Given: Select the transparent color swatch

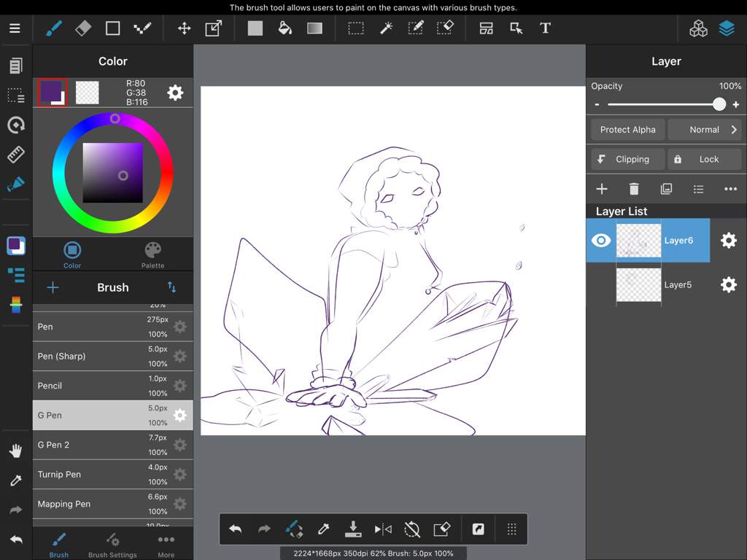Looking at the screenshot, I should tap(88, 93).
